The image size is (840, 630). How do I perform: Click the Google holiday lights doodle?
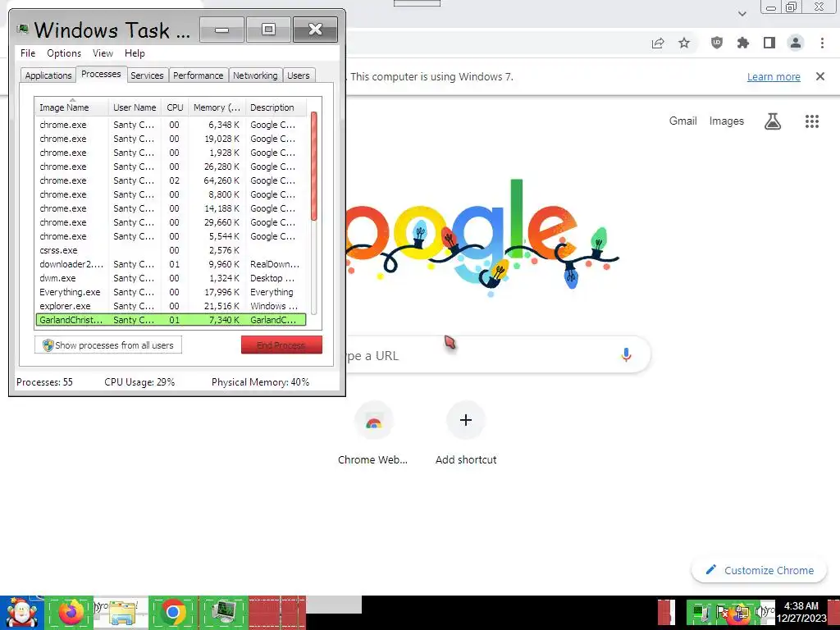[x=482, y=239]
